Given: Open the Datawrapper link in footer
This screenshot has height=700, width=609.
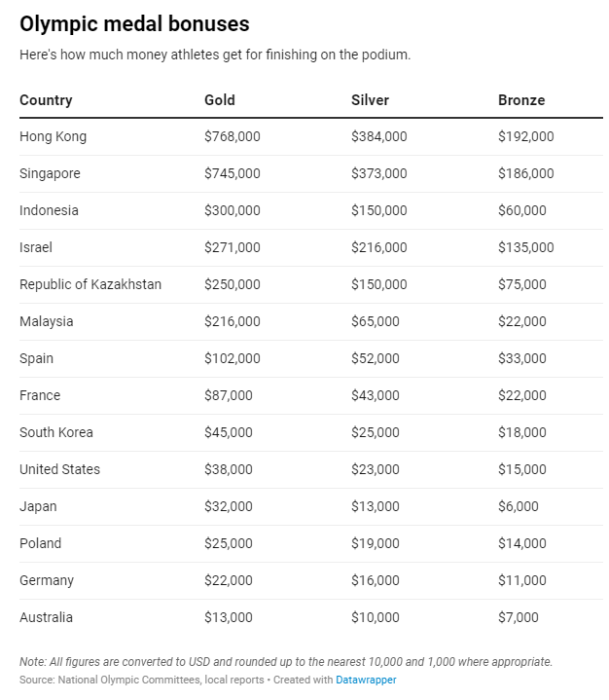Looking at the screenshot, I should point(366,680).
